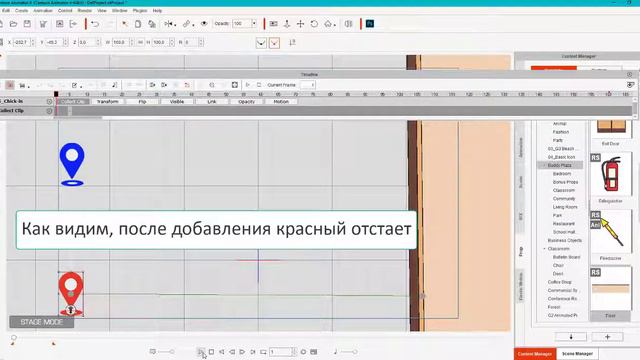Open the Render menu
The image size is (640, 360).
click(84, 11)
